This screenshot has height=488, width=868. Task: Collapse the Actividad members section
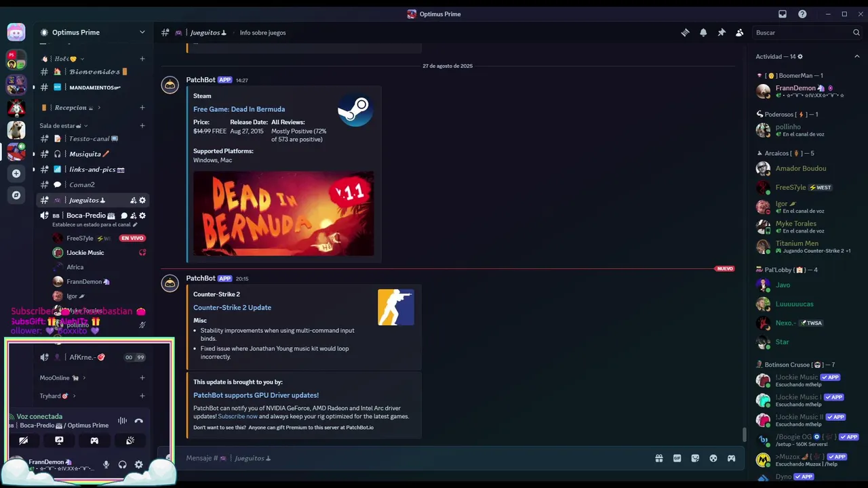(x=856, y=56)
